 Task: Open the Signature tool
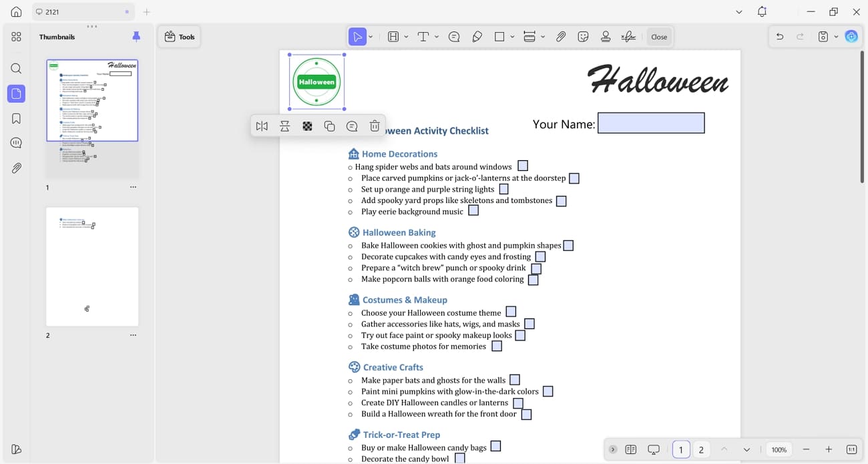[628, 37]
